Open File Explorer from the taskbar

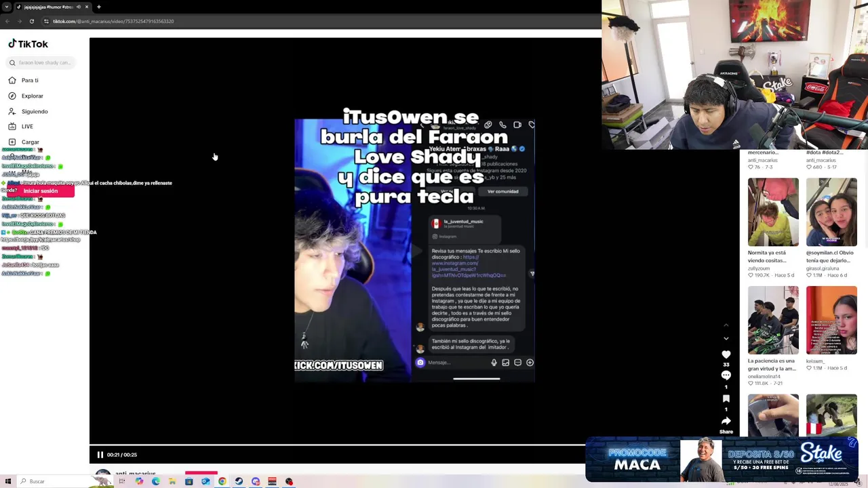click(172, 481)
